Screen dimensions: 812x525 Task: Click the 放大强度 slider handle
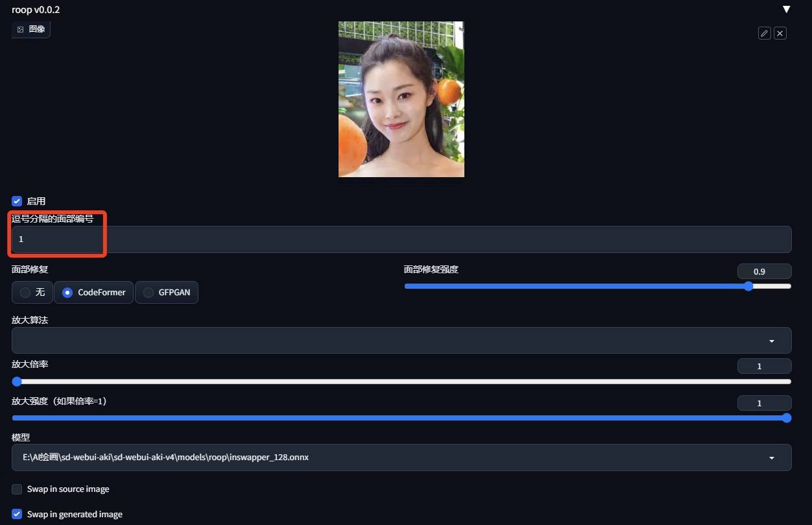click(x=786, y=418)
